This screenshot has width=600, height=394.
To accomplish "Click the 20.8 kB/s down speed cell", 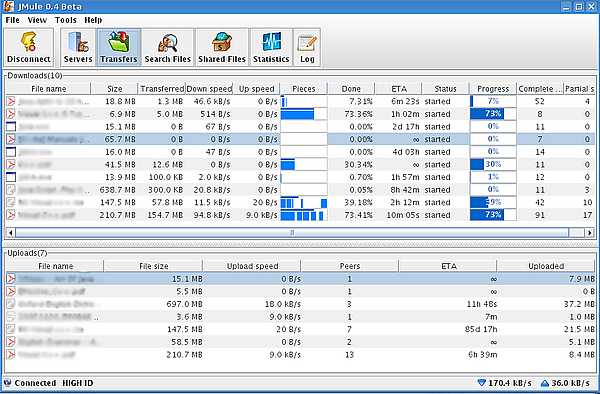I will click(212, 190).
